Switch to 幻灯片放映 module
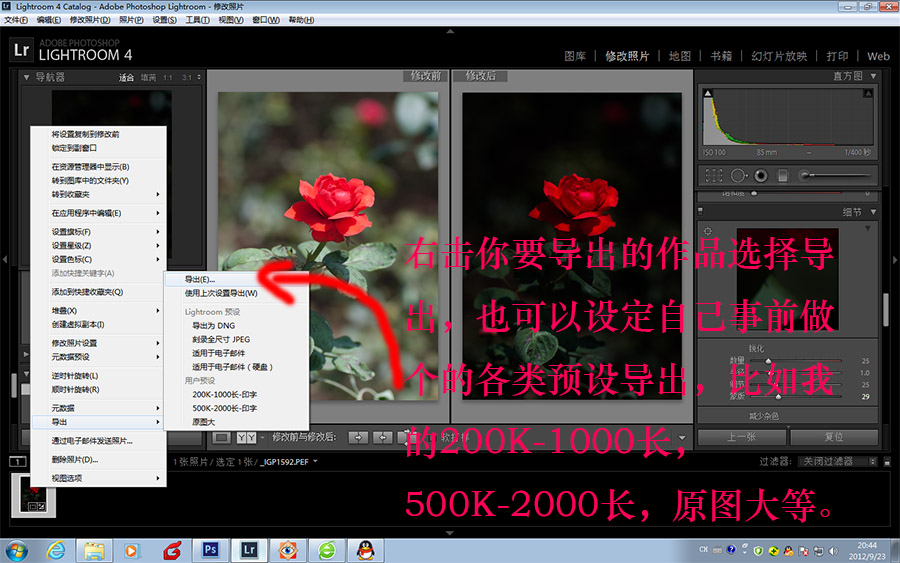This screenshot has width=900, height=563. 779,56
